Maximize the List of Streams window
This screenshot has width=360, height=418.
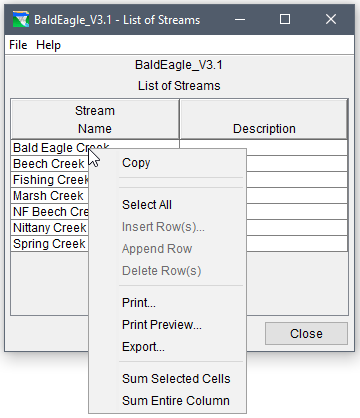(285, 19)
